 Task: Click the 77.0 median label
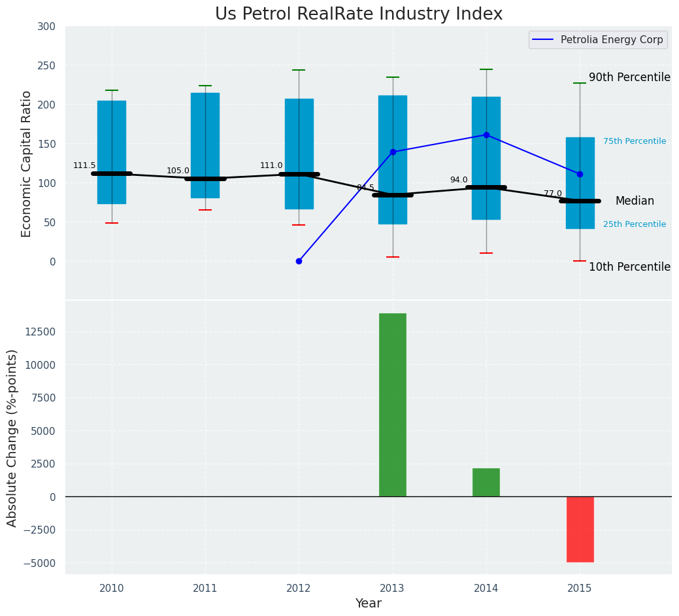(553, 194)
